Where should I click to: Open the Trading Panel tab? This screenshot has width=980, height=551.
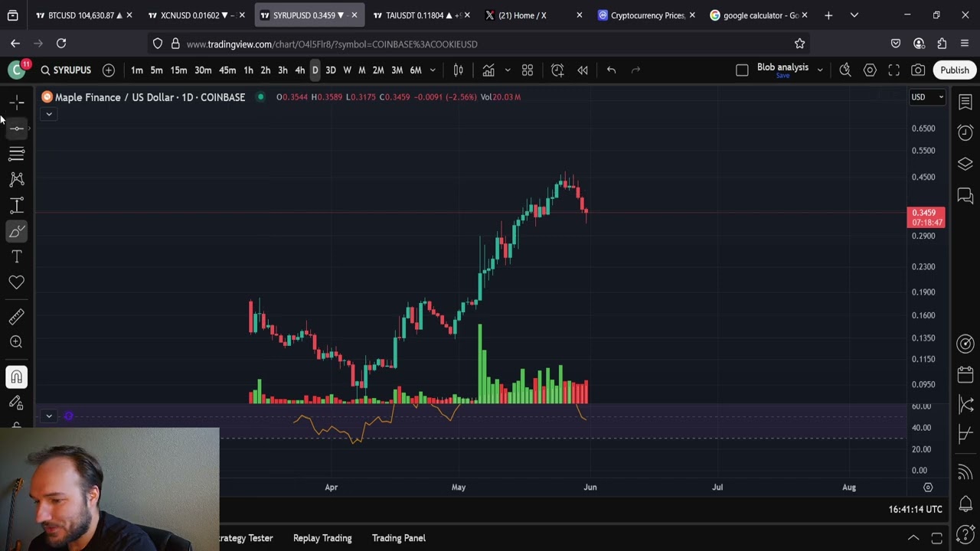[398, 538]
